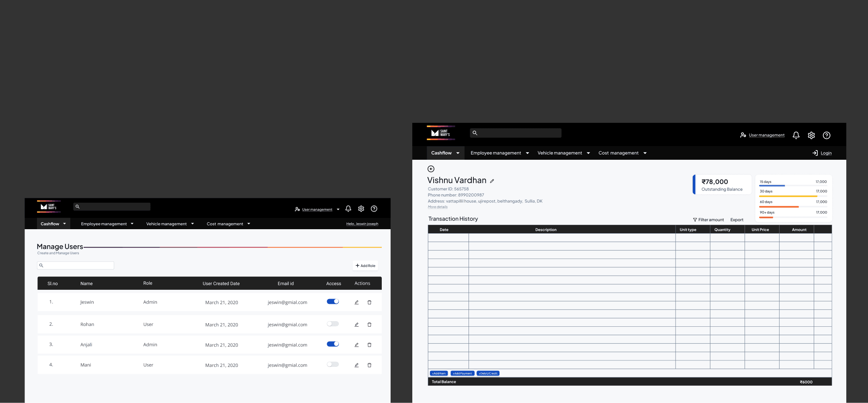Viewport: 868px width, 403px height.
Task: Click the 30 days yellow progress bar
Action: [x=788, y=196]
